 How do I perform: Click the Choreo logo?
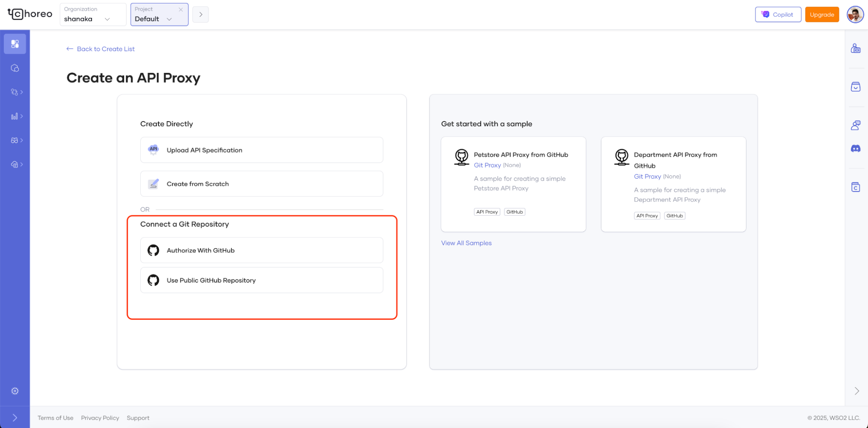[30, 14]
